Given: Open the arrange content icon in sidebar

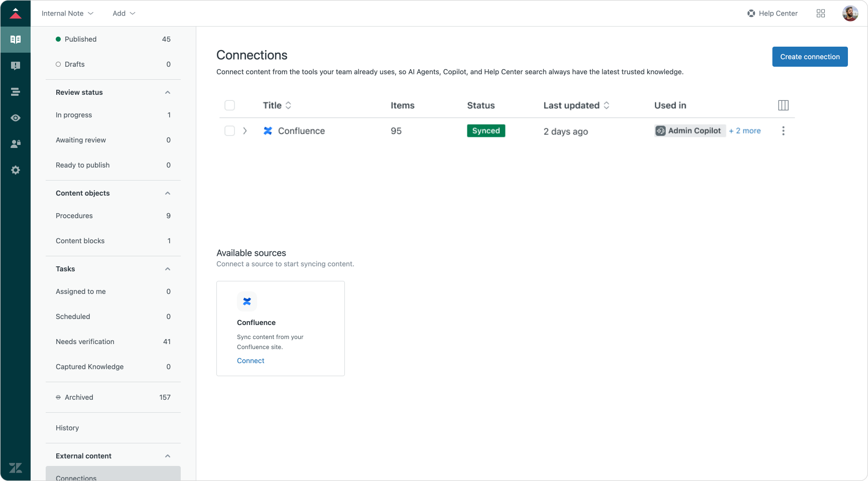Looking at the screenshot, I should coord(16,92).
